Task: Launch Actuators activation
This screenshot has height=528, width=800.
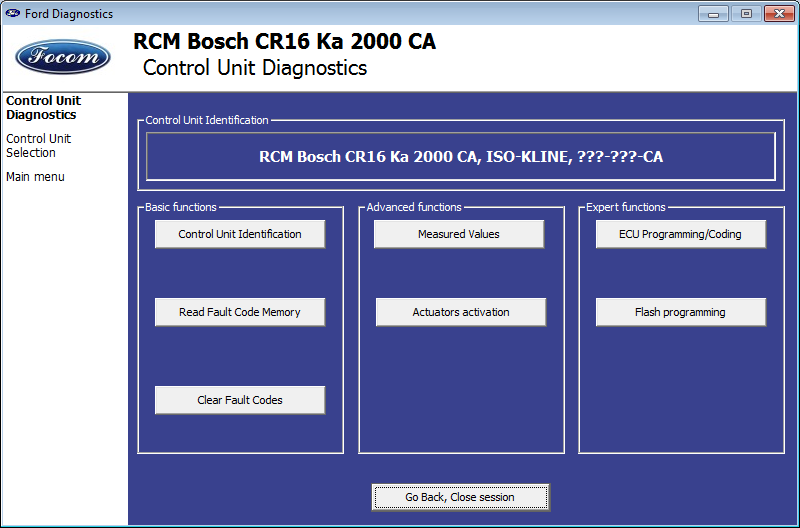Action: point(461,312)
